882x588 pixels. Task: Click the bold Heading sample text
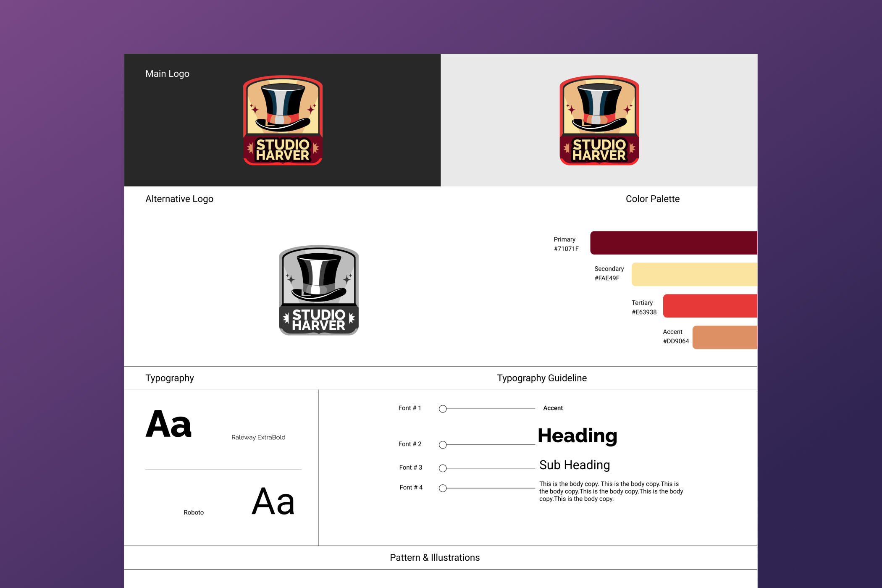[577, 436]
